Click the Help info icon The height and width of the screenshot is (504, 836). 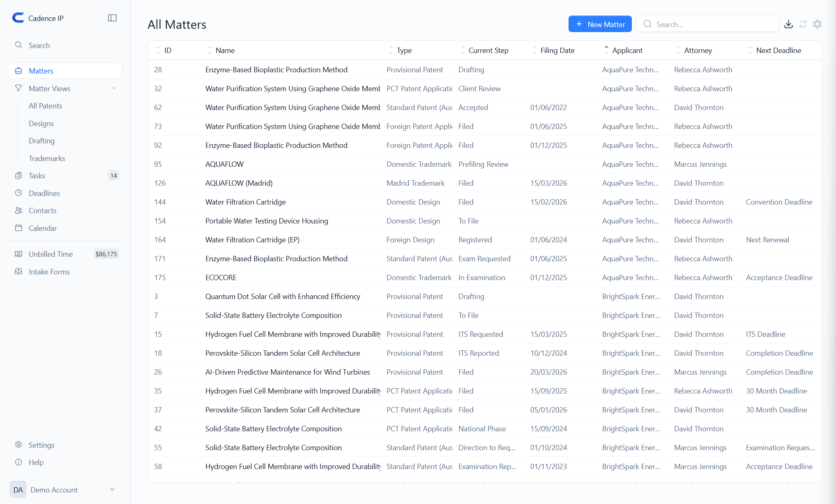point(18,462)
